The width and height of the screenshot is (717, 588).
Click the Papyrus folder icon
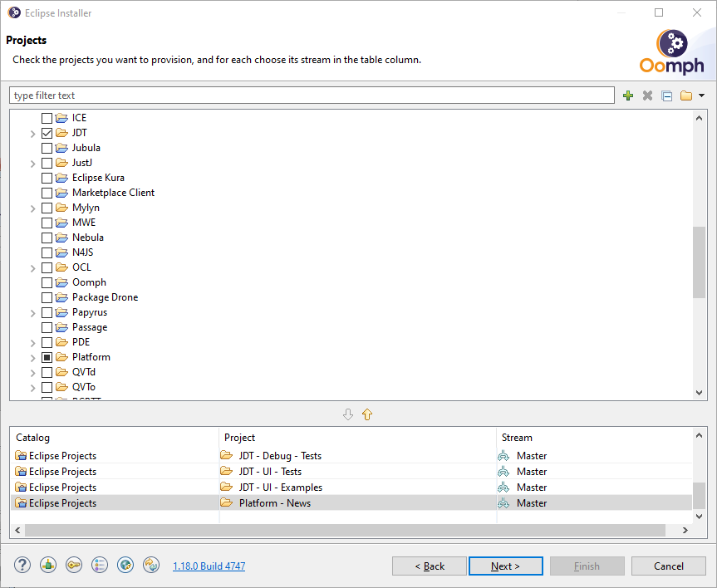61,313
